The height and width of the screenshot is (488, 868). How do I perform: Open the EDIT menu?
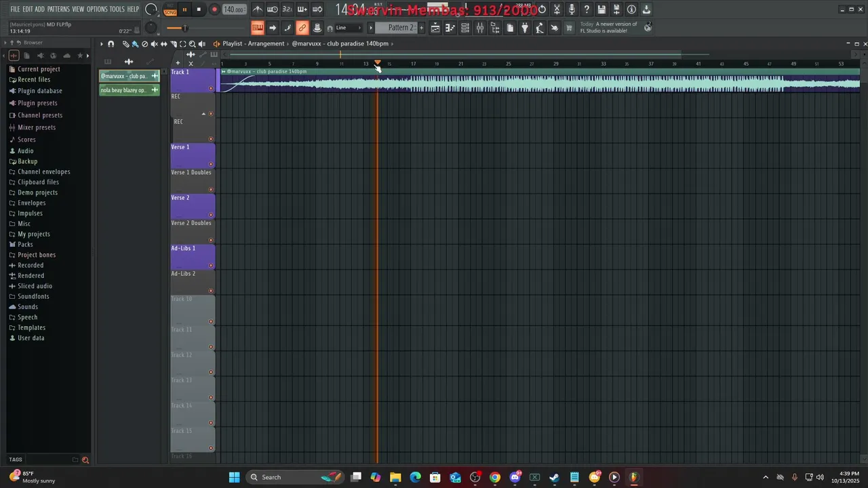(x=28, y=9)
